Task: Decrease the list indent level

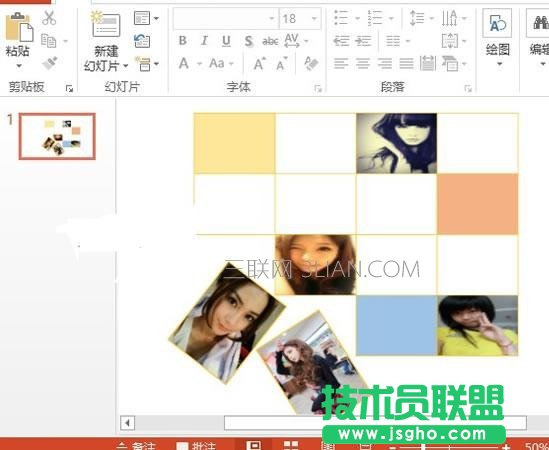Action: coord(341,41)
